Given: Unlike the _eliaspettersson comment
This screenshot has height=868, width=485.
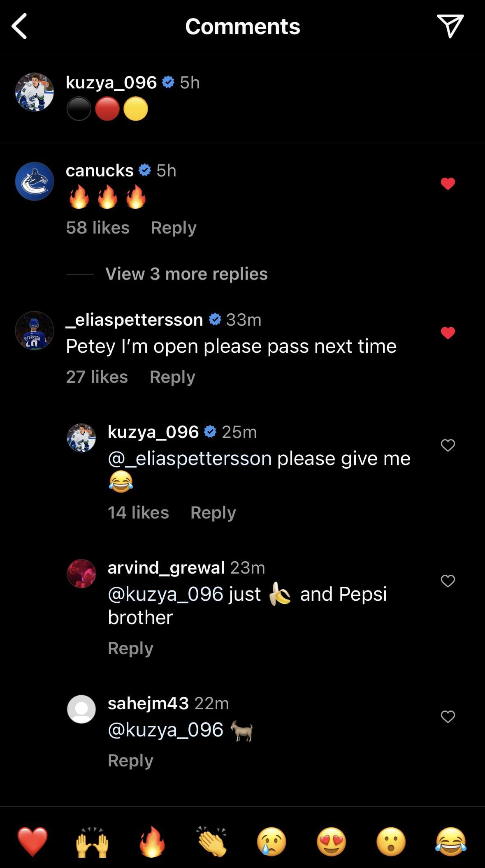Looking at the screenshot, I should (448, 333).
